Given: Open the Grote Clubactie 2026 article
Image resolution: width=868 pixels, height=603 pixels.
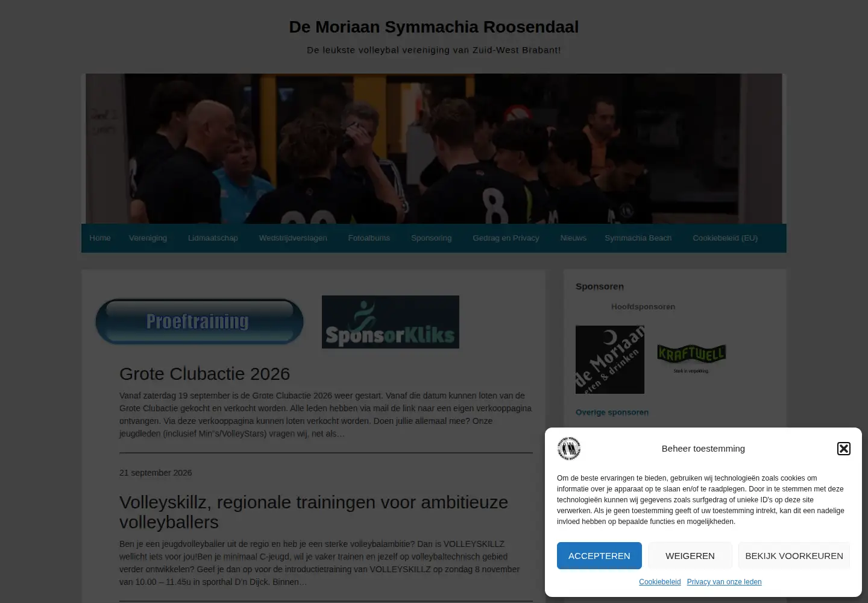Looking at the screenshot, I should 204,374.
